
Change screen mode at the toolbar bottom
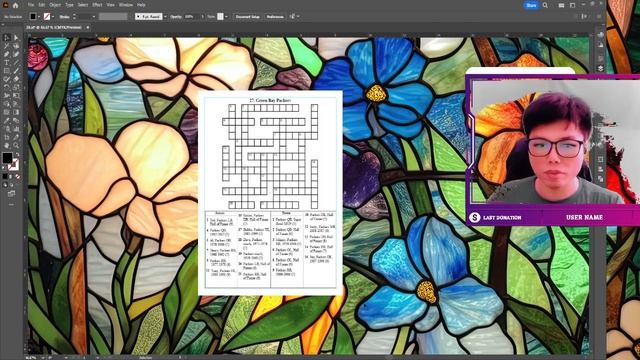click(11, 193)
